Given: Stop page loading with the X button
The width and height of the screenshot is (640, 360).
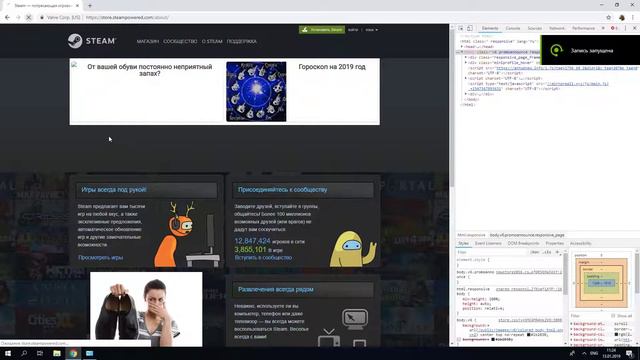Looking at the screenshot, I should click(x=29, y=18).
